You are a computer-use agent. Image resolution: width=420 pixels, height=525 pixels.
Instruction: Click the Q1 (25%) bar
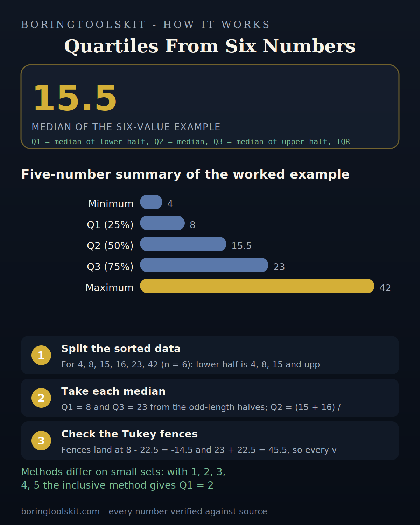click(x=162, y=223)
